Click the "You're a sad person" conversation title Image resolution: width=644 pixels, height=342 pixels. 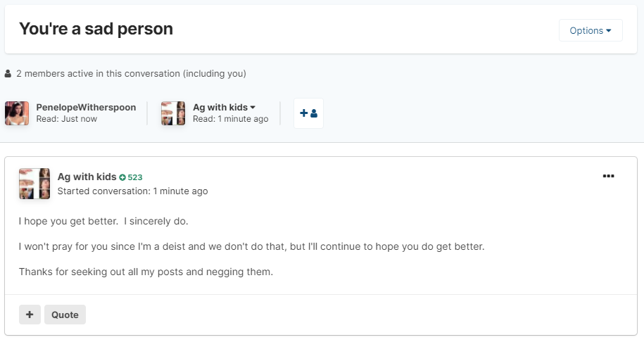tap(96, 29)
